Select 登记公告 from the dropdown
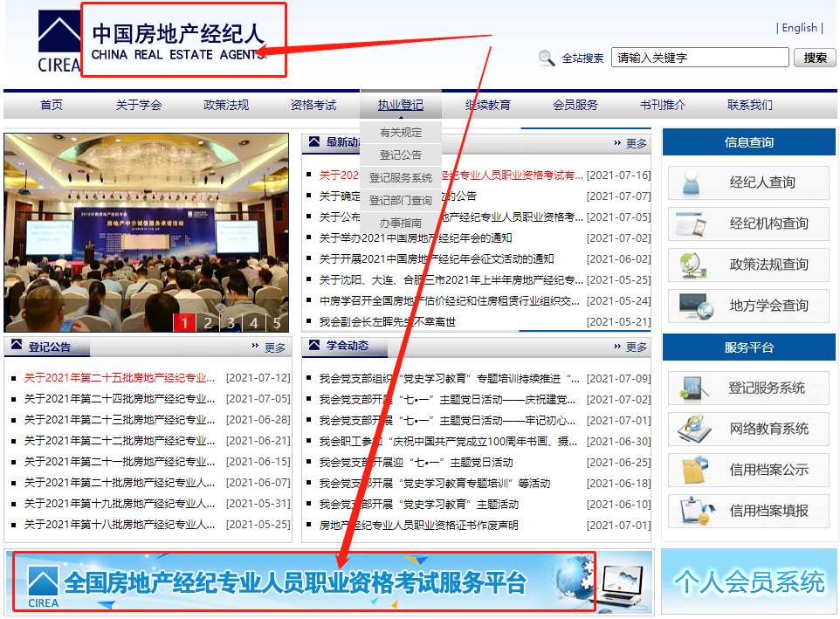Viewport: 840px width, 619px height. [401, 155]
